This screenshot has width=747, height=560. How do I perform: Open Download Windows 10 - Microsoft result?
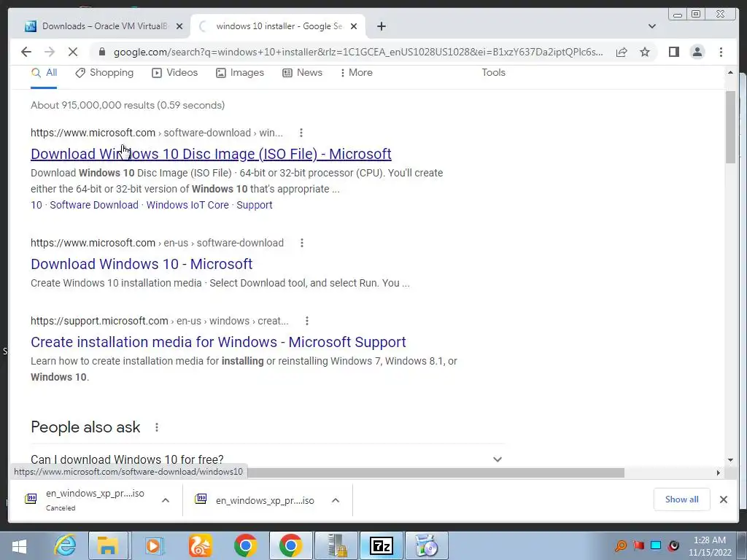(x=142, y=264)
